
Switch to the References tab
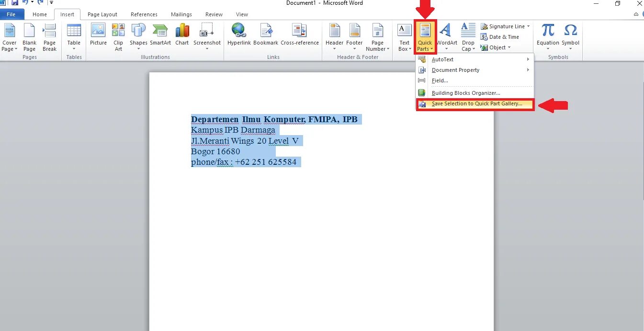(144, 14)
